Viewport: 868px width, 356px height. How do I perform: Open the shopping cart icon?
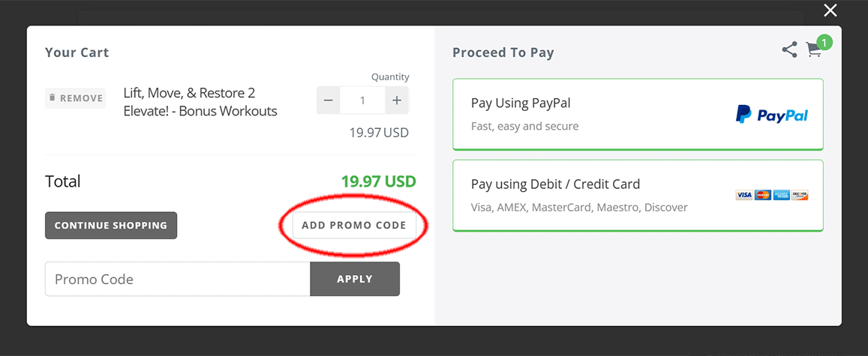pos(813,50)
